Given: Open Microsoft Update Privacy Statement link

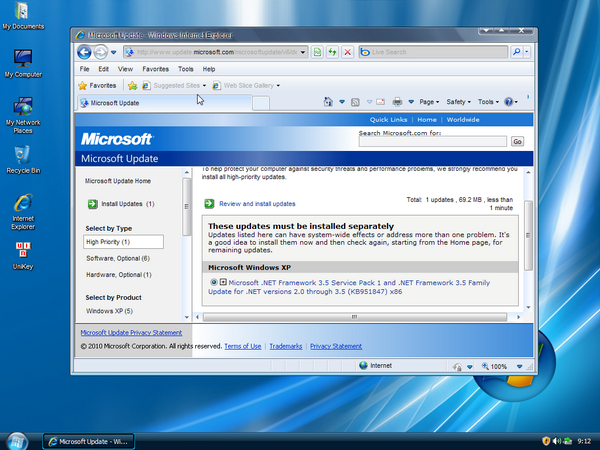Looking at the screenshot, I should pos(131,333).
